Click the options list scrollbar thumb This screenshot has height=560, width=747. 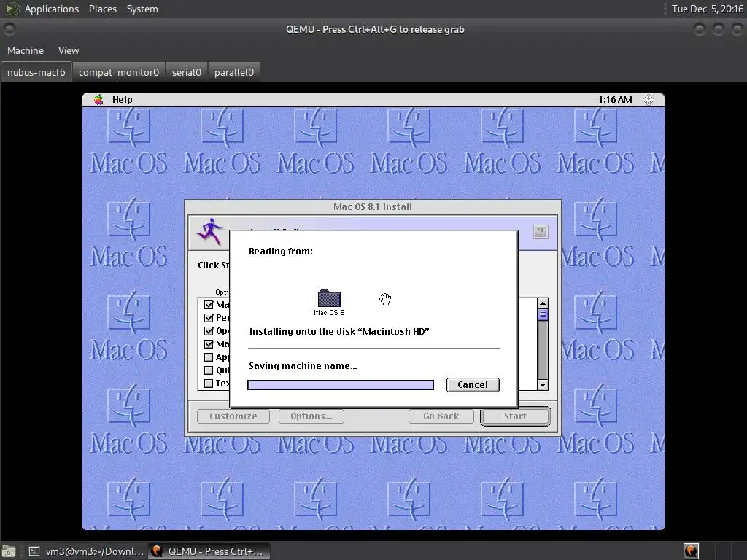click(x=543, y=315)
